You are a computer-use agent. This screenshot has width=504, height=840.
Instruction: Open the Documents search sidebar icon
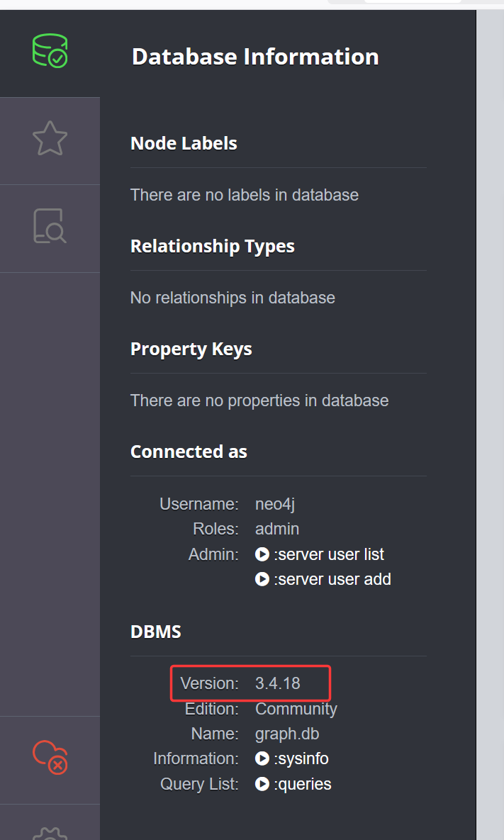click(x=50, y=227)
